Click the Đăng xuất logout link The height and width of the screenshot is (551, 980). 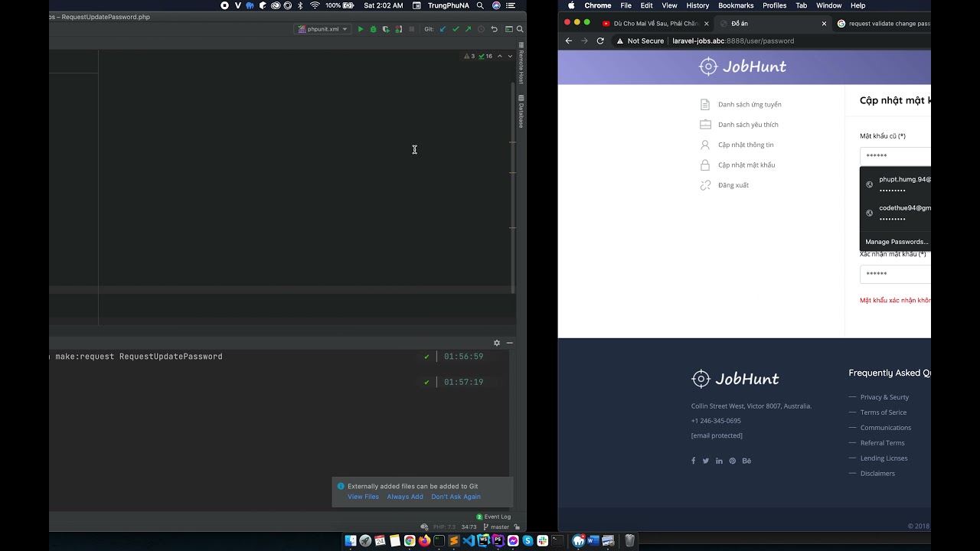(x=733, y=185)
